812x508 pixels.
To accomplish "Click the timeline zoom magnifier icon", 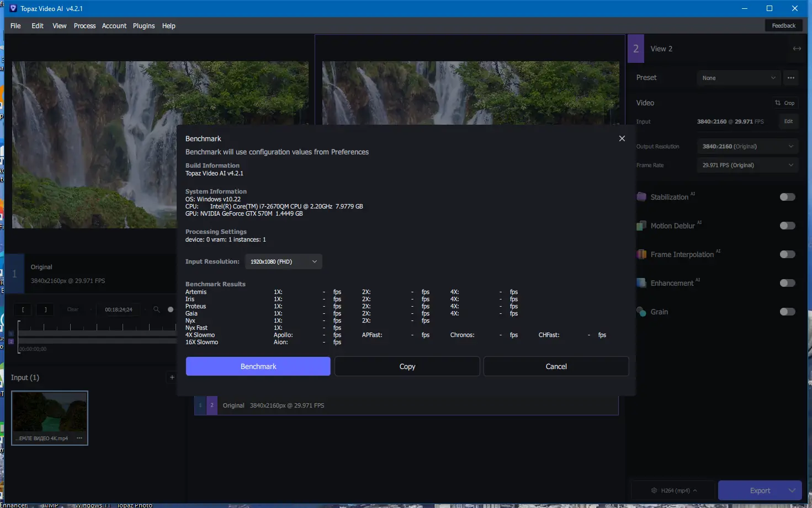I will pos(157,309).
